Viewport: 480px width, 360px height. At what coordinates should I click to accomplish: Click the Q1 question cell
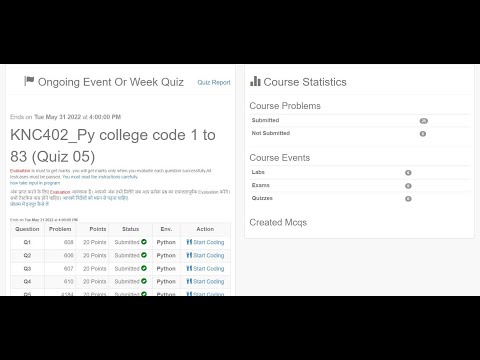point(27,242)
